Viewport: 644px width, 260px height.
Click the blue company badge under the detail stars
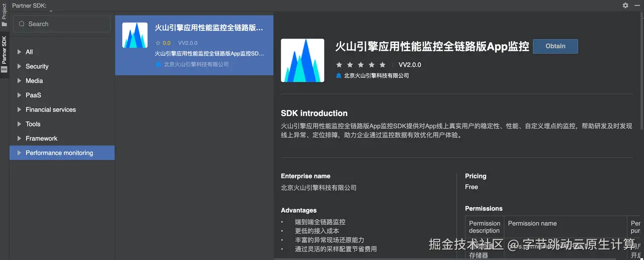coord(339,75)
